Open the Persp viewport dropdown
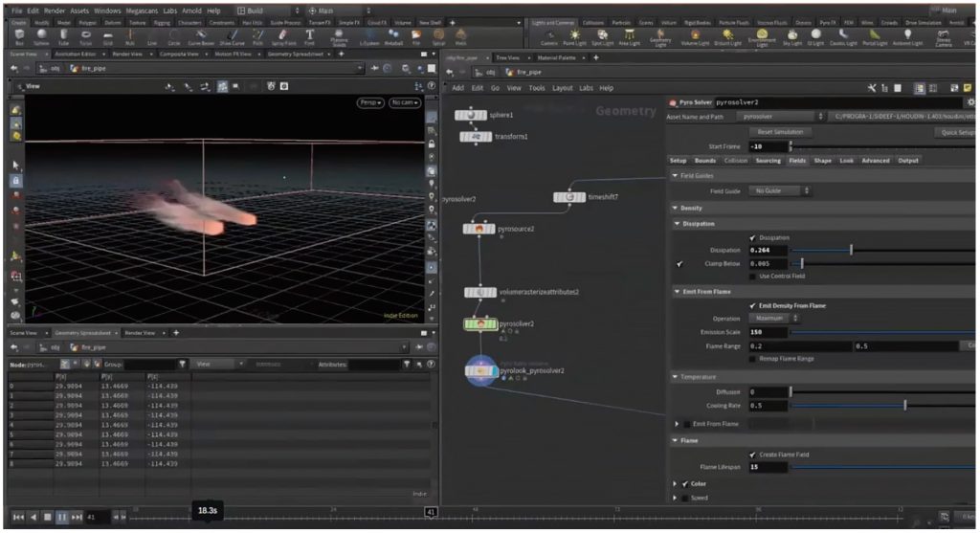This screenshot has width=980, height=533. click(370, 102)
